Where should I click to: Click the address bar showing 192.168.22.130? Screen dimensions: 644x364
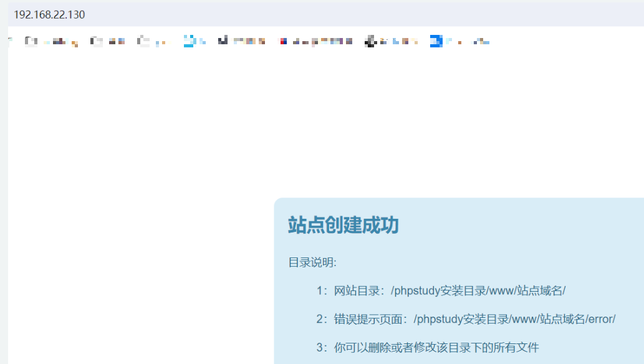point(50,14)
